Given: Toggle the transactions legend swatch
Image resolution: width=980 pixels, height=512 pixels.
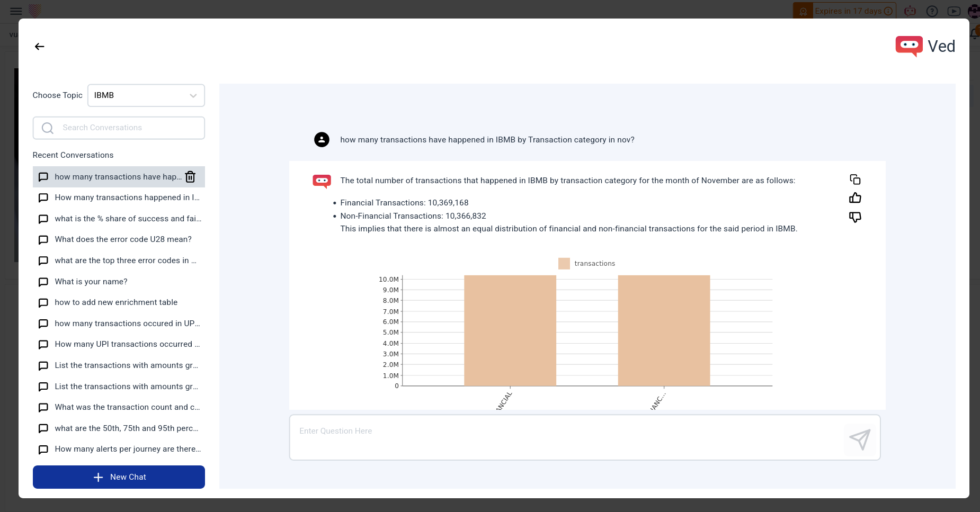Looking at the screenshot, I should pos(564,264).
